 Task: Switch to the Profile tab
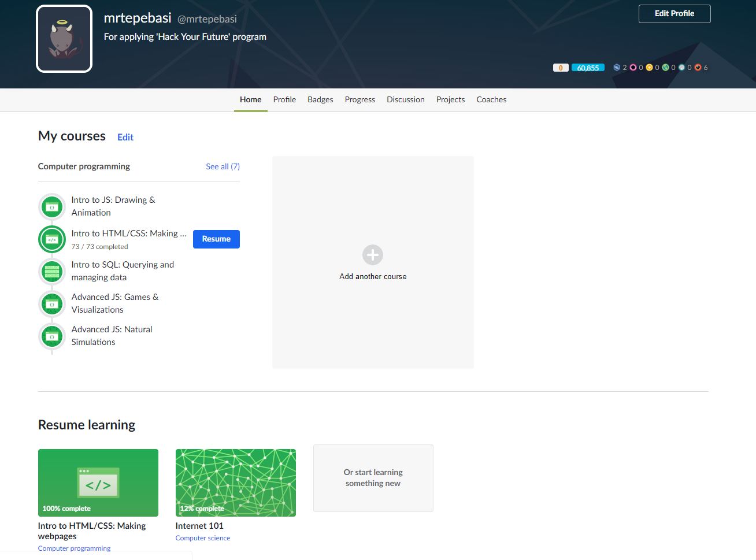(284, 99)
